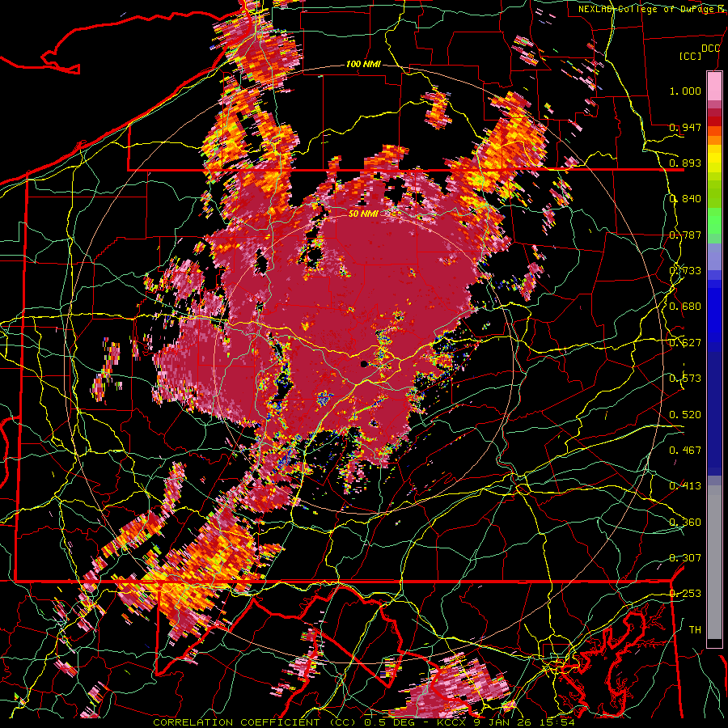Click the 0.520 scale value
The height and width of the screenshot is (728, 728).
[x=685, y=415]
